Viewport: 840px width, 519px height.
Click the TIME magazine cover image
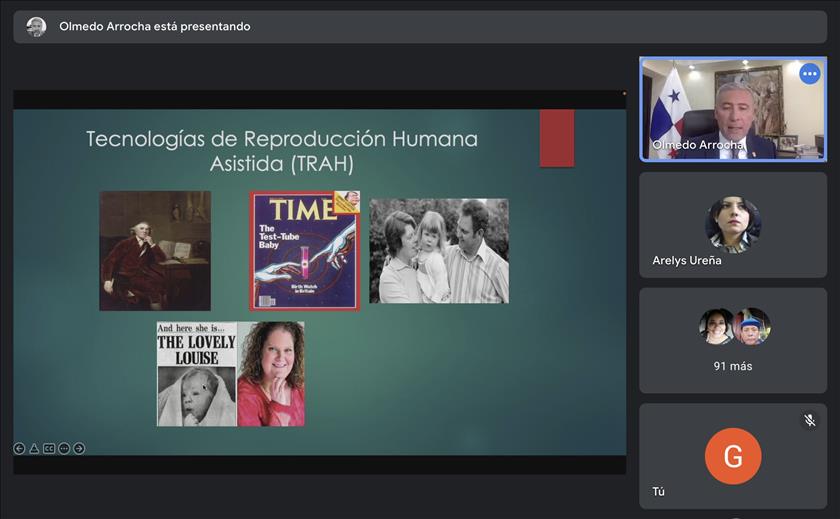pos(305,251)
